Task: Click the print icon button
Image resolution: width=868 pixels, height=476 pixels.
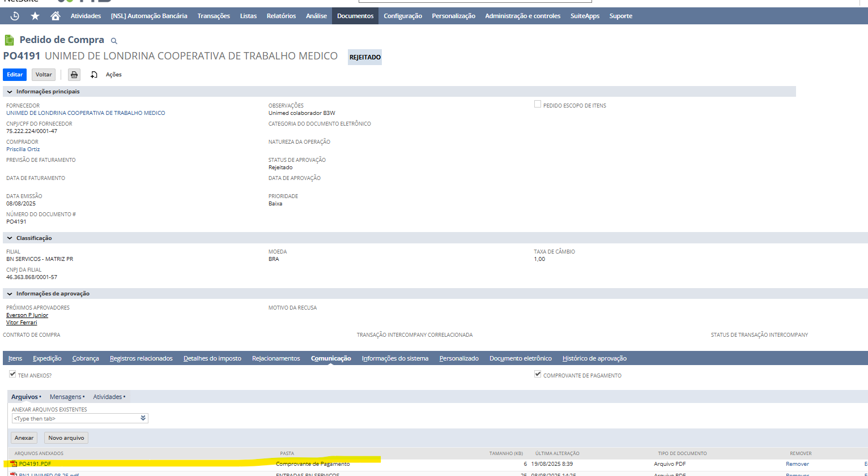Action: [74, 75]
